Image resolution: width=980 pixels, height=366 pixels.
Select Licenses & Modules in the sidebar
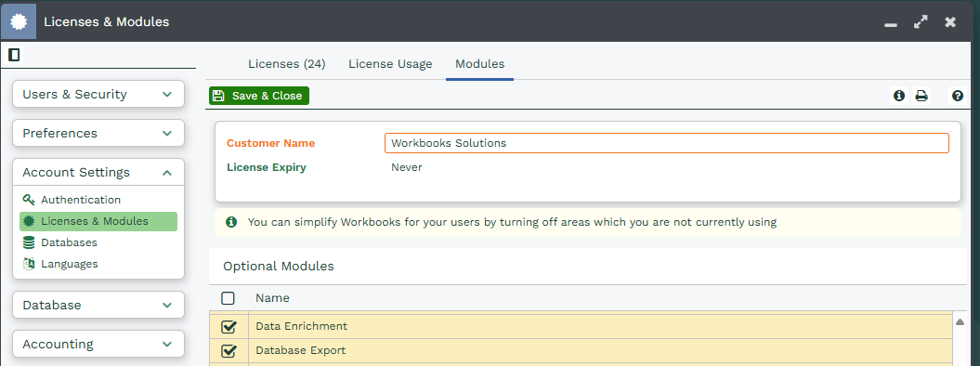click(98, 221)
